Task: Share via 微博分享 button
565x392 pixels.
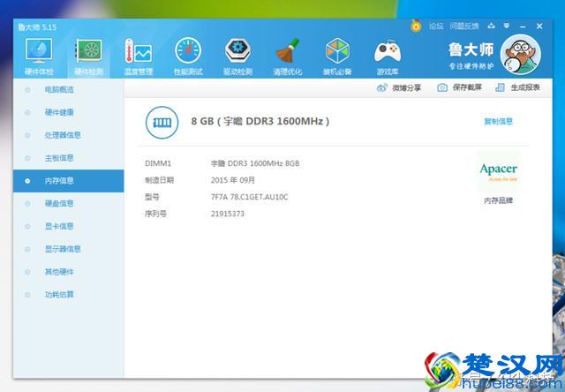Action: 399,87
